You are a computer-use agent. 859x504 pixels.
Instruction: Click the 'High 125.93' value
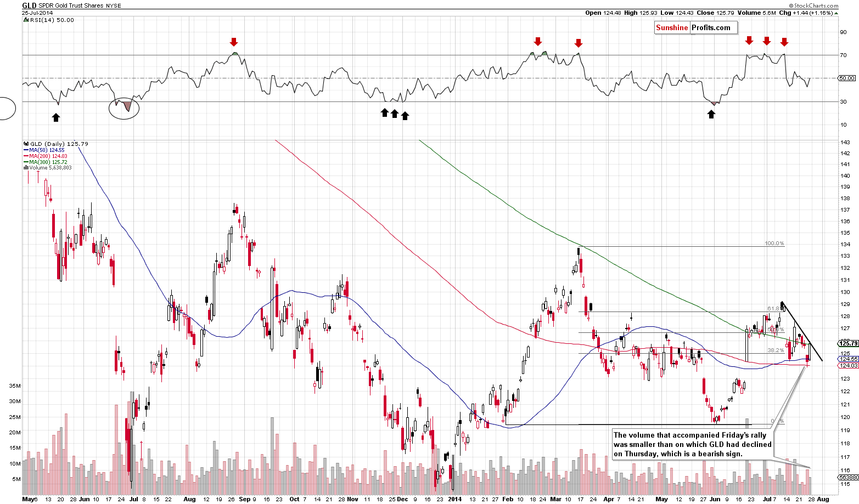tap(641, 13)
